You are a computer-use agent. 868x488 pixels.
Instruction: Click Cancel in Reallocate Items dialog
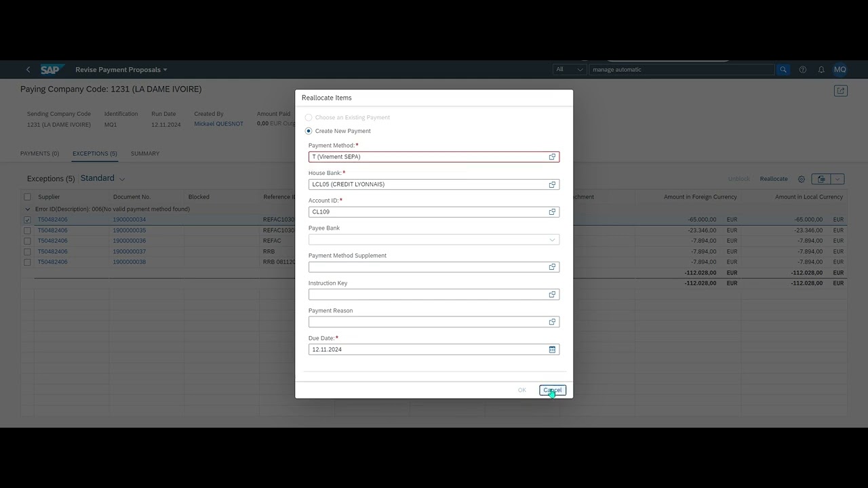click(552, 390)
